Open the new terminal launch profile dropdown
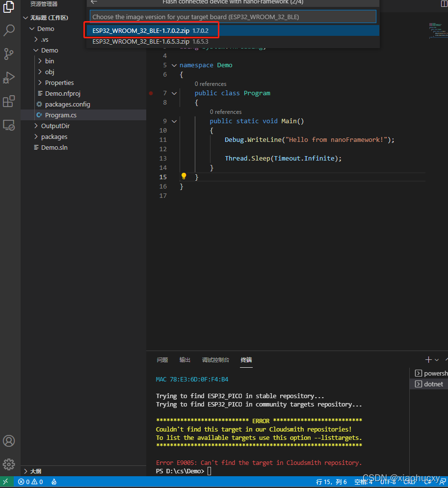This screenshot has height=488, width=448. click(x=437, y=360)
